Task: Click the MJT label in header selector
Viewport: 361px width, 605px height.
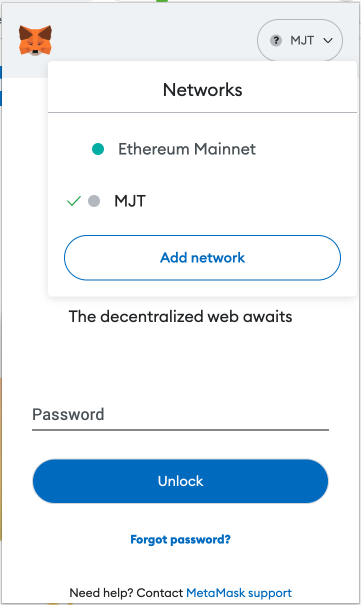Action: pyautogui.click(x=302, y=41)
